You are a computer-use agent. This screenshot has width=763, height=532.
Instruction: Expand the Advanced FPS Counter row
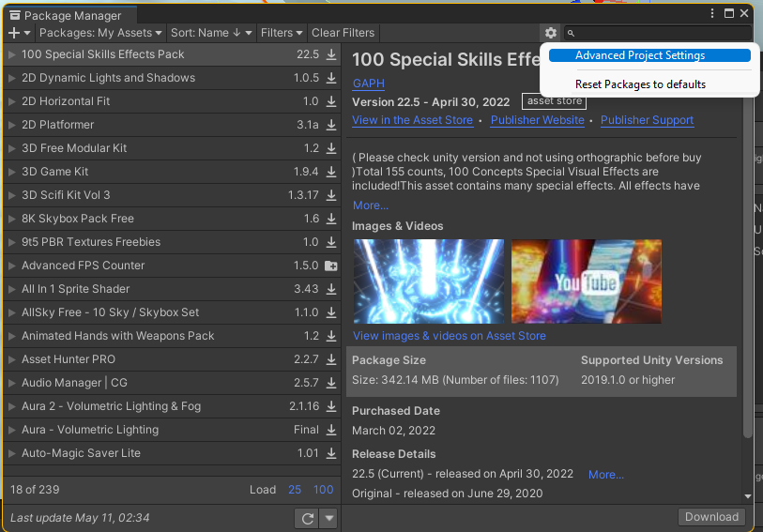11,266
